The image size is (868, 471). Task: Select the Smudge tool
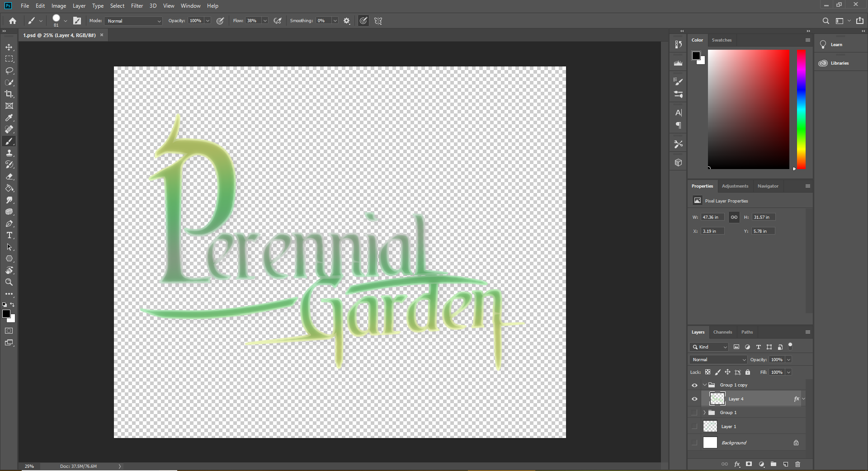(x=9, y=200)
